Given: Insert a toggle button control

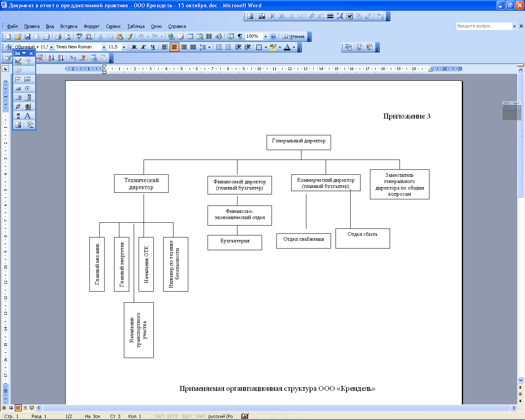Looking at the screenshot, I should pos(18,106).
